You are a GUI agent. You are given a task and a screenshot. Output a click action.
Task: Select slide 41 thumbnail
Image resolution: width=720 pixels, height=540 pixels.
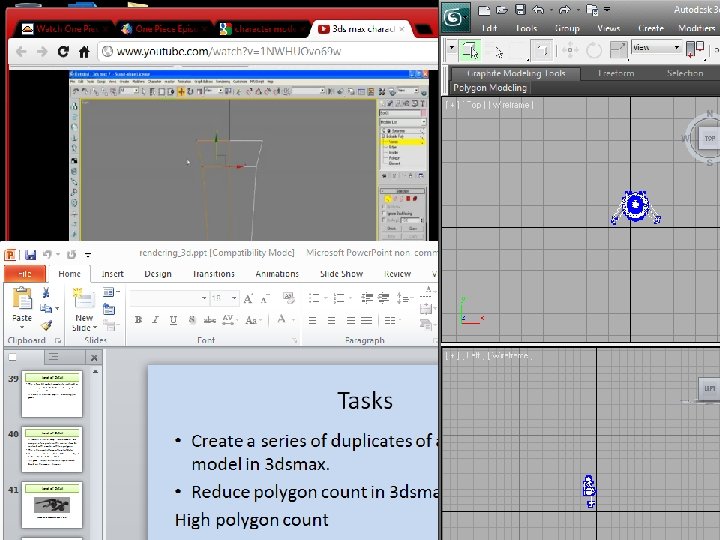52,505
